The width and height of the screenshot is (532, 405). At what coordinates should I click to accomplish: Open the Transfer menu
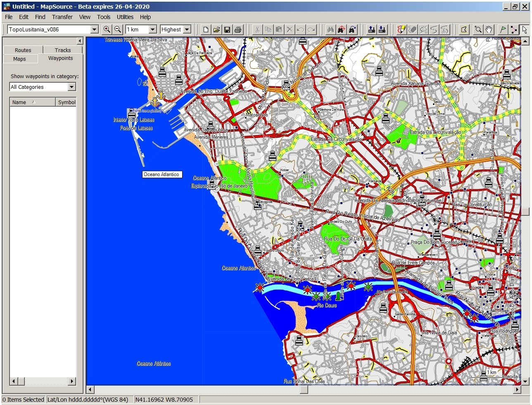62,17
